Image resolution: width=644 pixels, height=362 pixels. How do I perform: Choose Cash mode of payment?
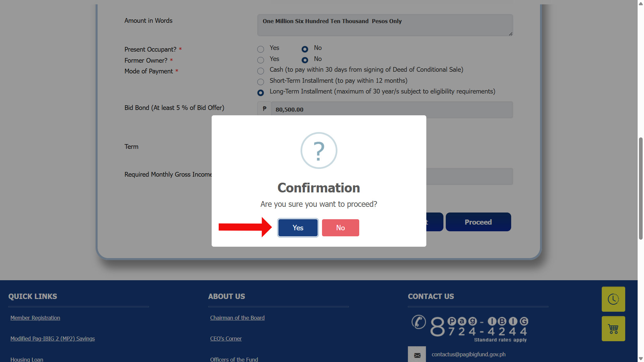[x=261, y=71]
